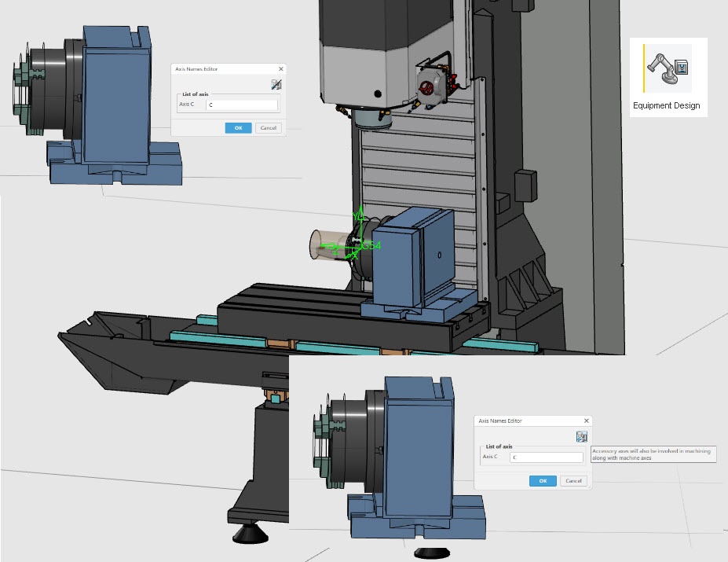728x562 pixels.
Task: Click OK in the upper Axis Names Editor
Action: point(238,128)
